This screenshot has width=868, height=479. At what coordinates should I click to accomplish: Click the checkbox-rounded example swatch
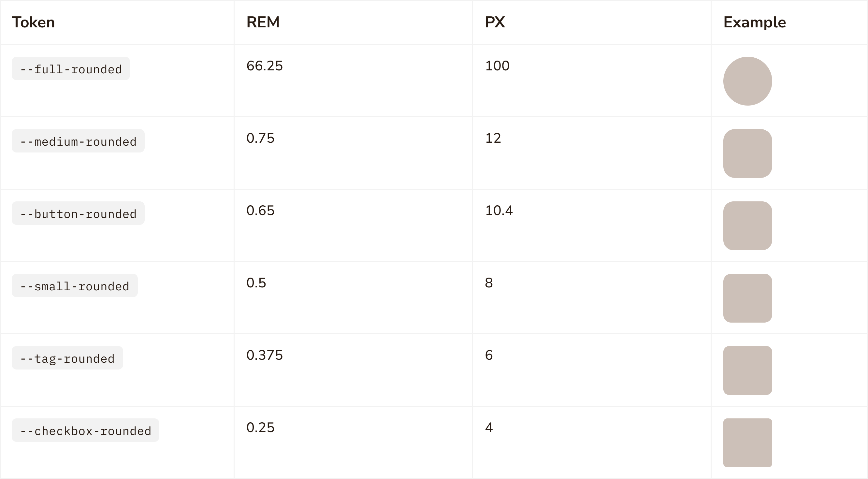click(x=747, y=443)
